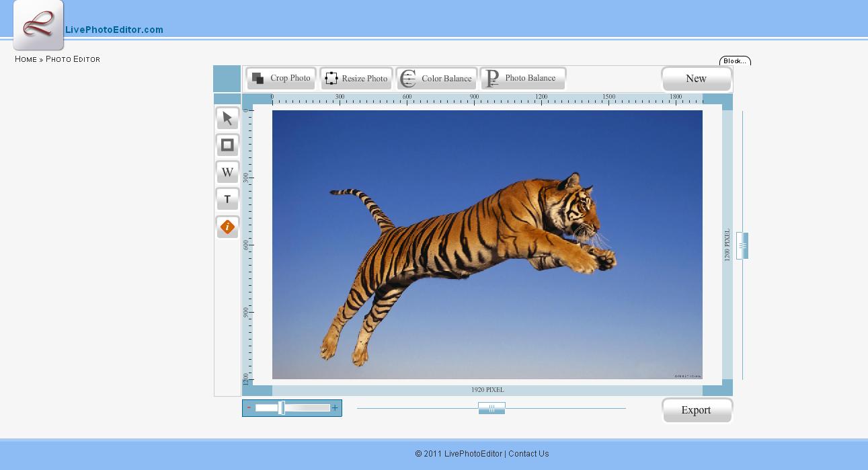Export the edited photo
The width and height of the screenshot is (868, 470).
(697, 410)
